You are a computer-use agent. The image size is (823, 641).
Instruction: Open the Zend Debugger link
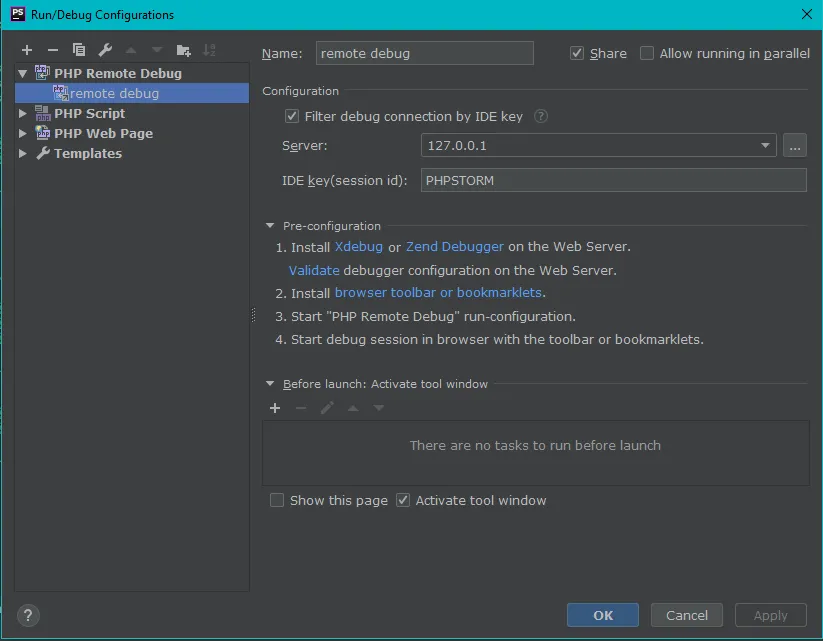coord(455,247)
